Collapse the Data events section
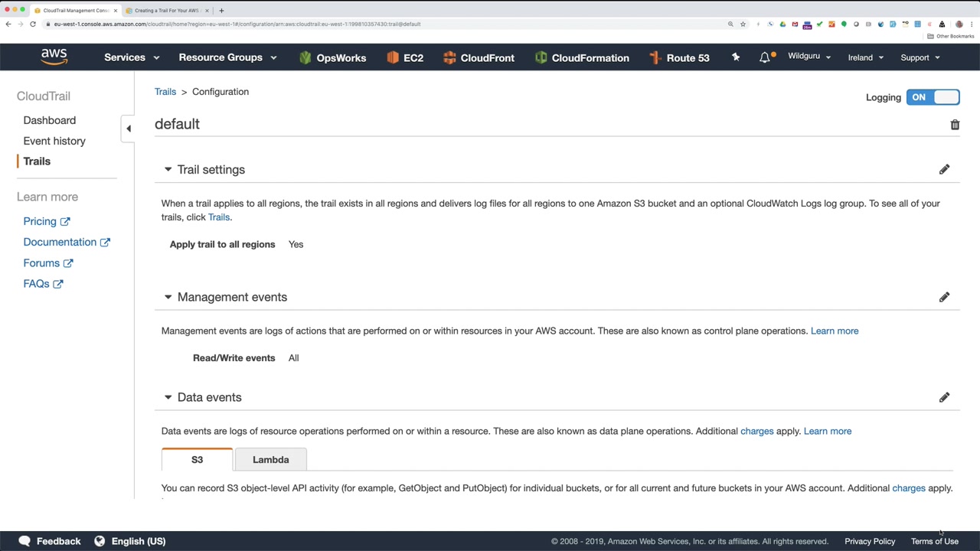The width and height of the screenshot is (980, 551). tap(168, 397)
